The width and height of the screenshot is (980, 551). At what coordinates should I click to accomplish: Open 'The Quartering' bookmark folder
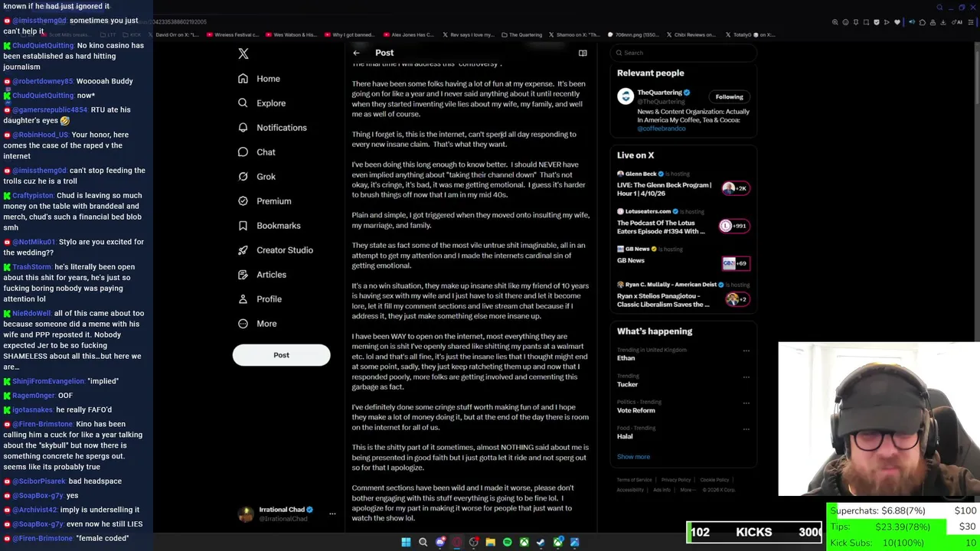[522, 34]
